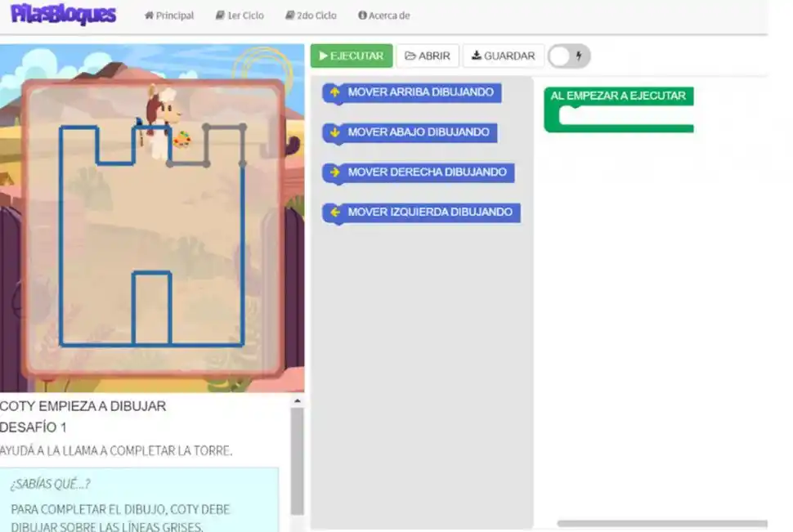Click the workspace horizontal scrollbar
Screen dimensions: 793x532
pos(662,524)
